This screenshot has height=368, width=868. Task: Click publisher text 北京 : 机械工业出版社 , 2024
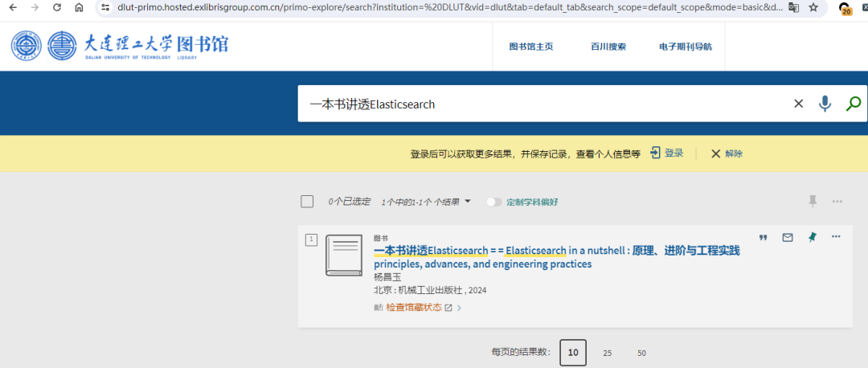tap(430, 290)
